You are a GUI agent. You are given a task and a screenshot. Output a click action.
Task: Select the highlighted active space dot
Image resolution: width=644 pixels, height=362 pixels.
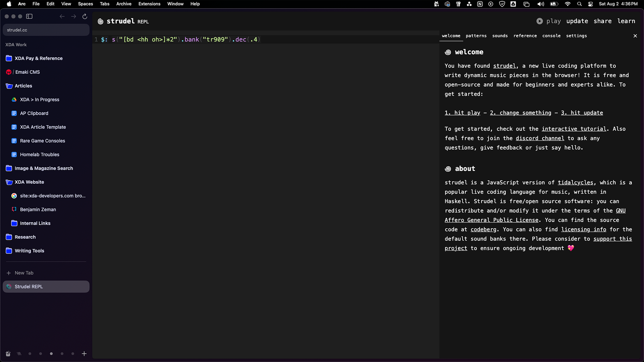click(51, 354)
